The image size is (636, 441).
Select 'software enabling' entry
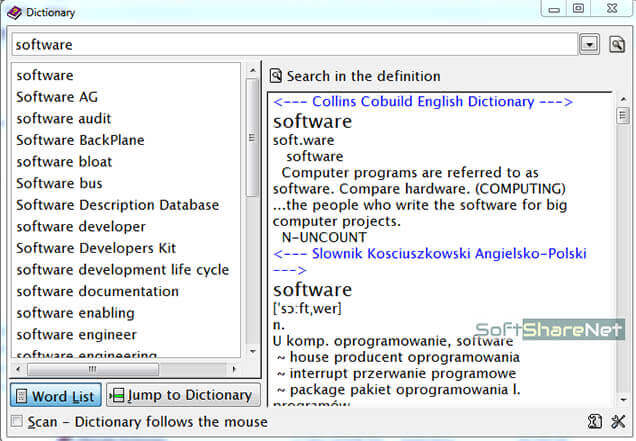coord(75,313)
